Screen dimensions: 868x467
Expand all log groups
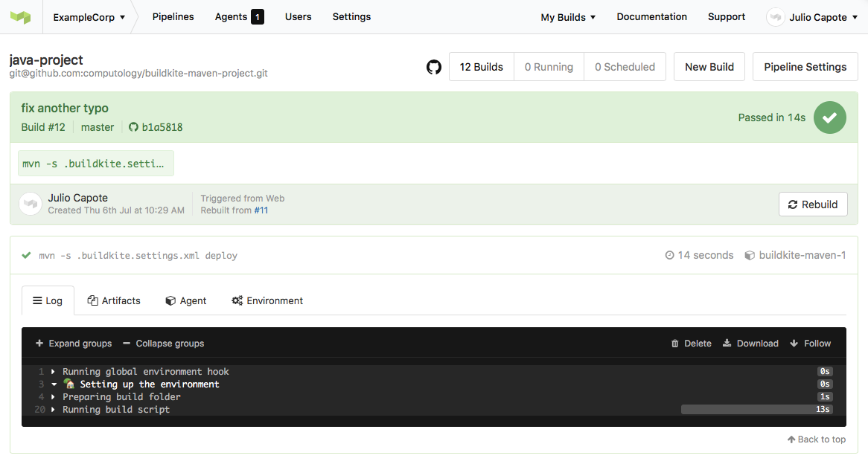coord(74,344)
